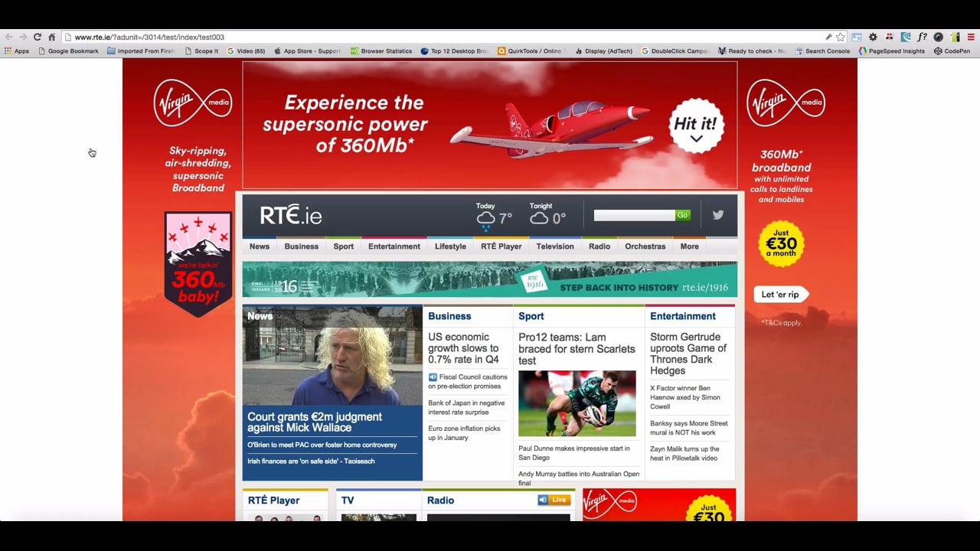Open the Search Console bookmark
This screenshot has height=551, width=980.
tap(822, 51)
